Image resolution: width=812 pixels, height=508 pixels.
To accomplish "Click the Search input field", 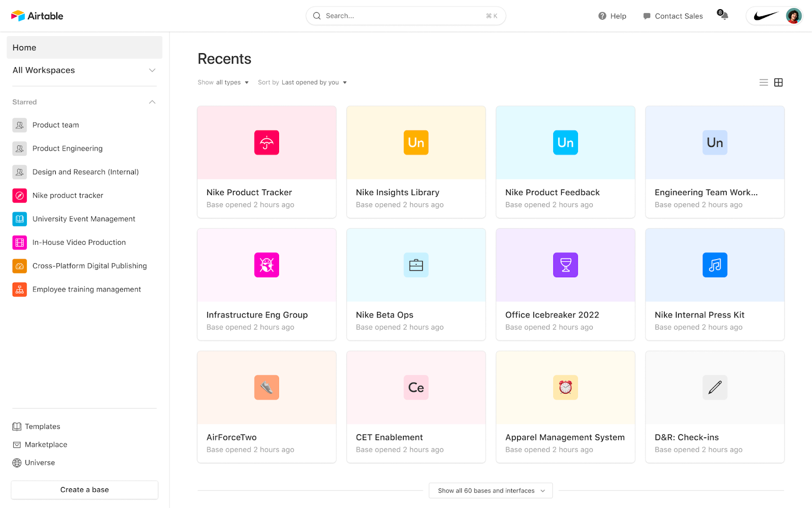I will [405, 16].
